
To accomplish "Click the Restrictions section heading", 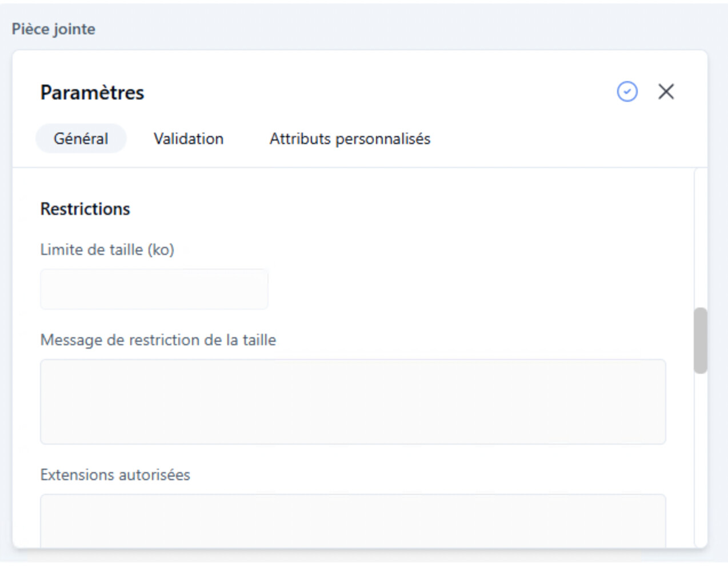I will [x=85, y=209].
